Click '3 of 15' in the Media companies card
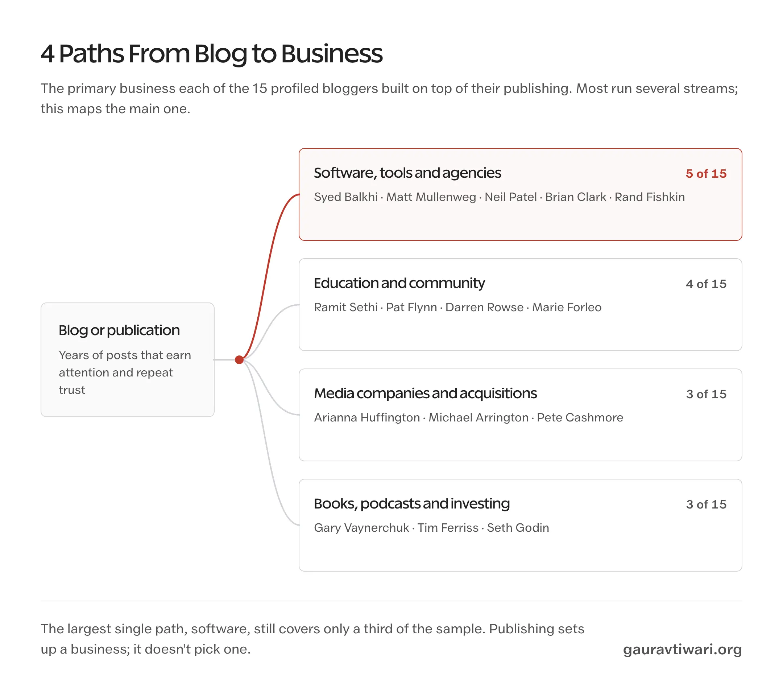This screenshot has height=700, width=783. (706, 394)
